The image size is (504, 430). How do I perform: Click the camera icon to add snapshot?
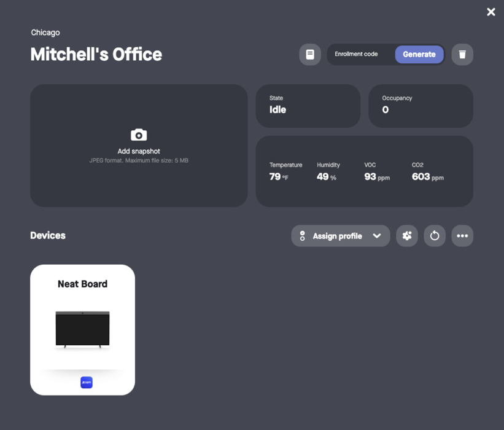139,135
